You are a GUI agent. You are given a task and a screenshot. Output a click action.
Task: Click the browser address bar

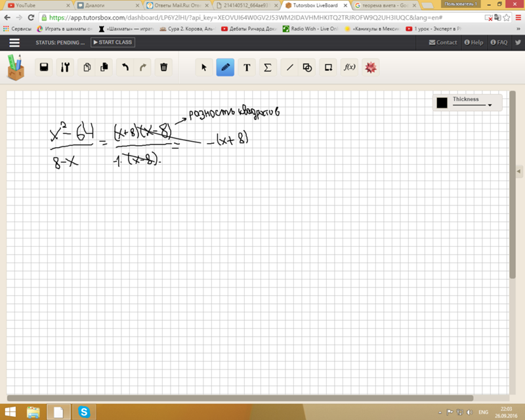[262, 18]
